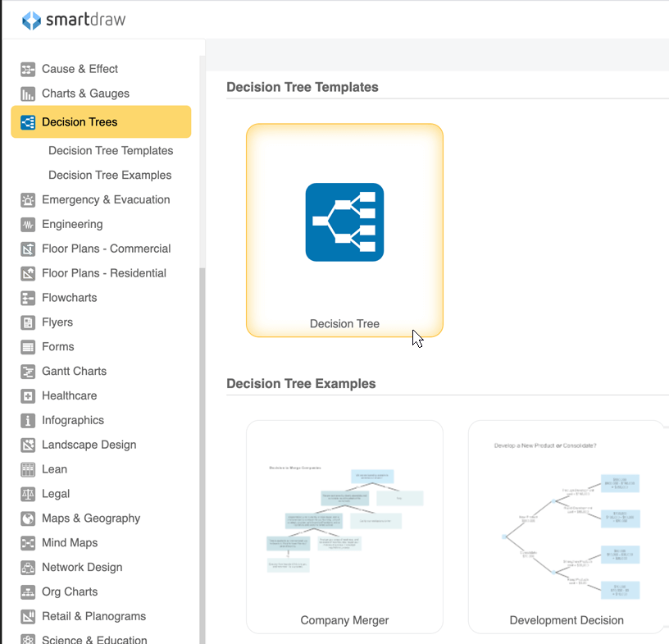Click the Mind Maps icon
Viewport: 669px width, 644px height.
[x=28, y=543]
